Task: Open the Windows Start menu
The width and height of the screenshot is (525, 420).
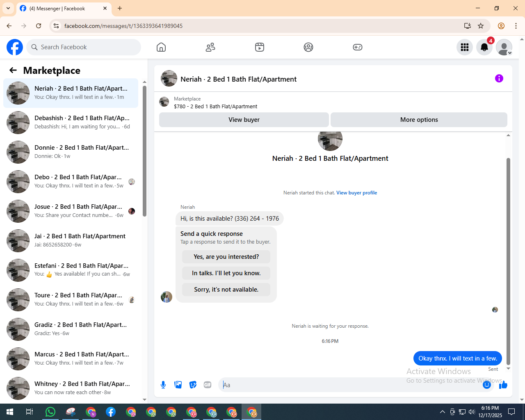Action: tap(10, 412)
